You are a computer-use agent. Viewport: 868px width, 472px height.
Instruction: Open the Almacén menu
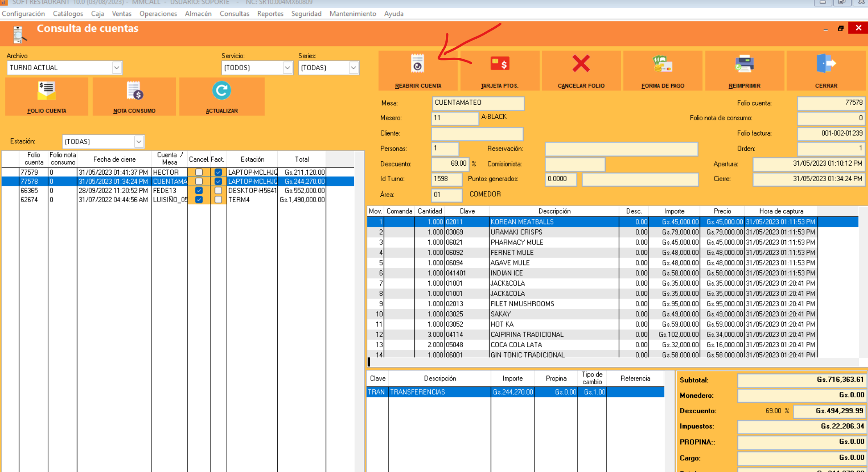198,14
